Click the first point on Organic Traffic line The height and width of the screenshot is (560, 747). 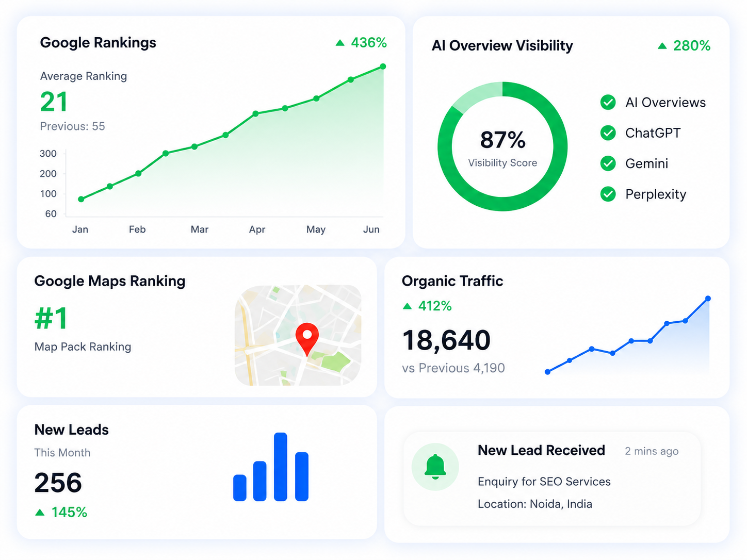point(548,372)
